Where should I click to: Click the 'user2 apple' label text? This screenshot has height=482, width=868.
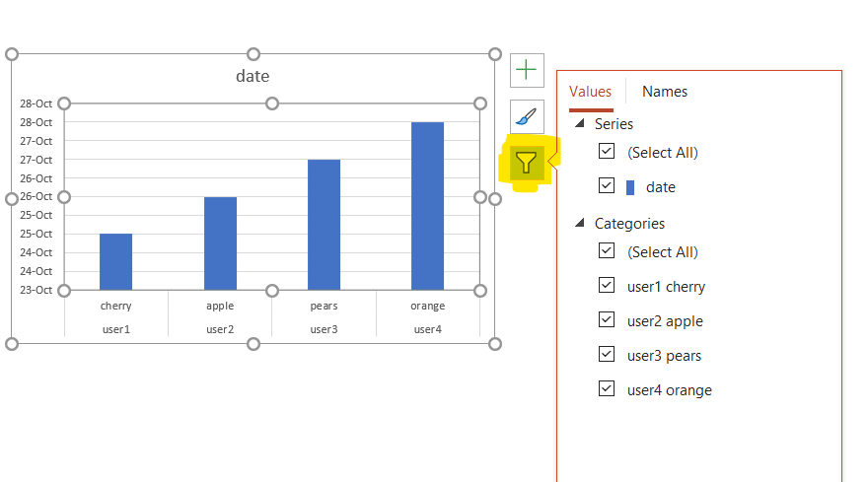665,321
